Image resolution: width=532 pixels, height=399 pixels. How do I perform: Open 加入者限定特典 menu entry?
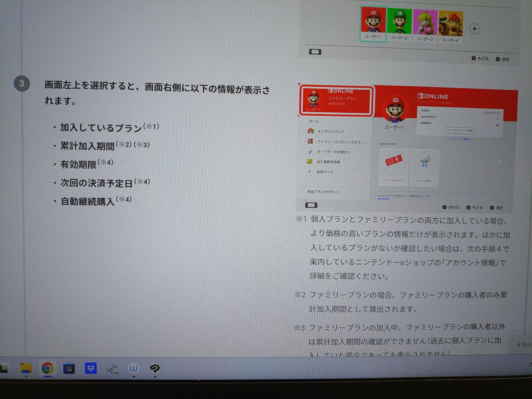328,162
